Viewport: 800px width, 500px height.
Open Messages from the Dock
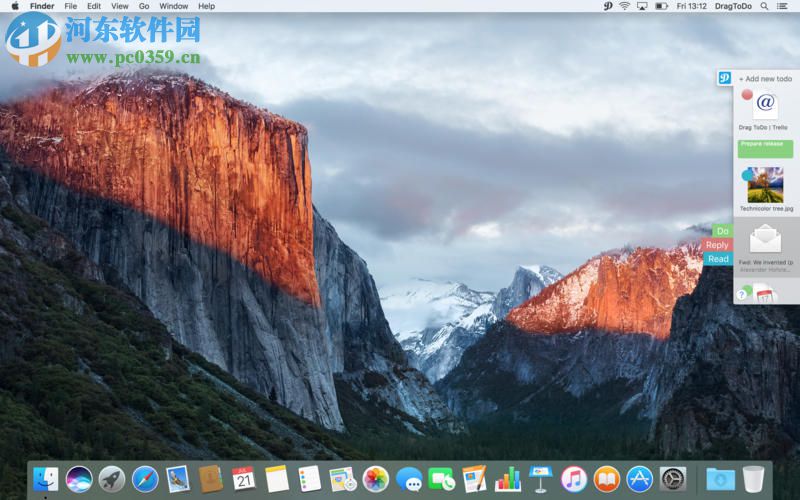click(409, 479)
